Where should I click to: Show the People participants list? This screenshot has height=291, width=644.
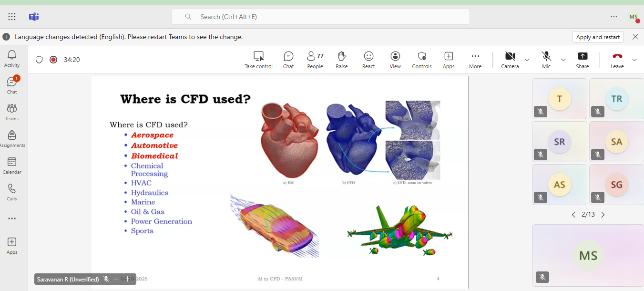(x=315, y=60)
